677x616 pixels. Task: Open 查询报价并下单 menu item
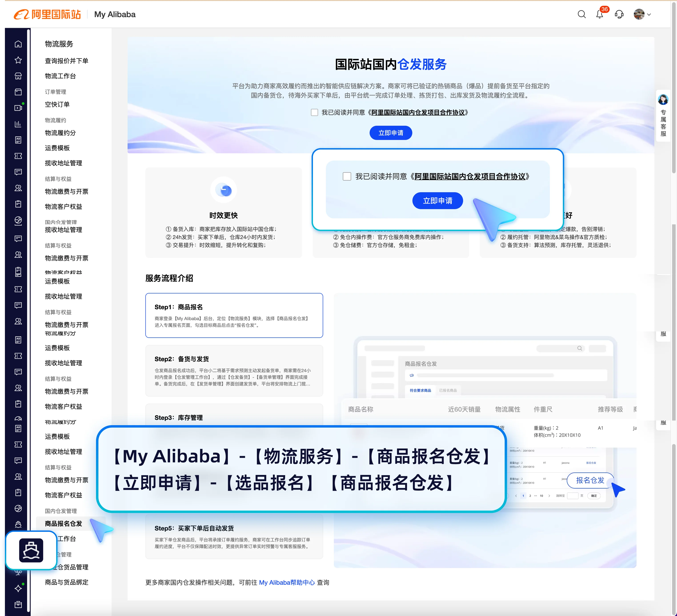[x=66, y=61]
